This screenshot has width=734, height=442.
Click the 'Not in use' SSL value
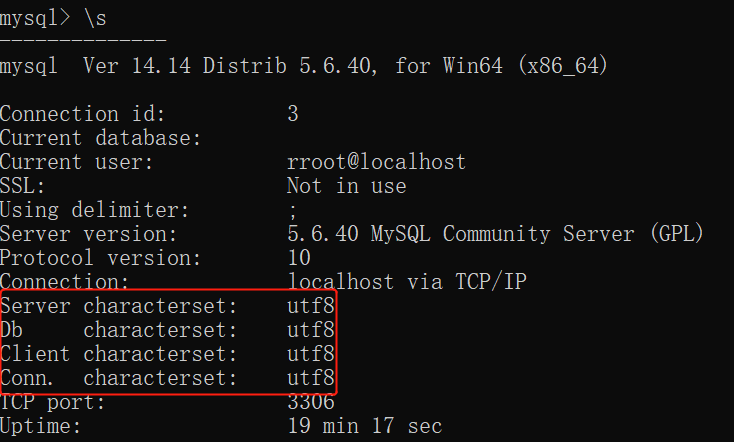[346, 186]
